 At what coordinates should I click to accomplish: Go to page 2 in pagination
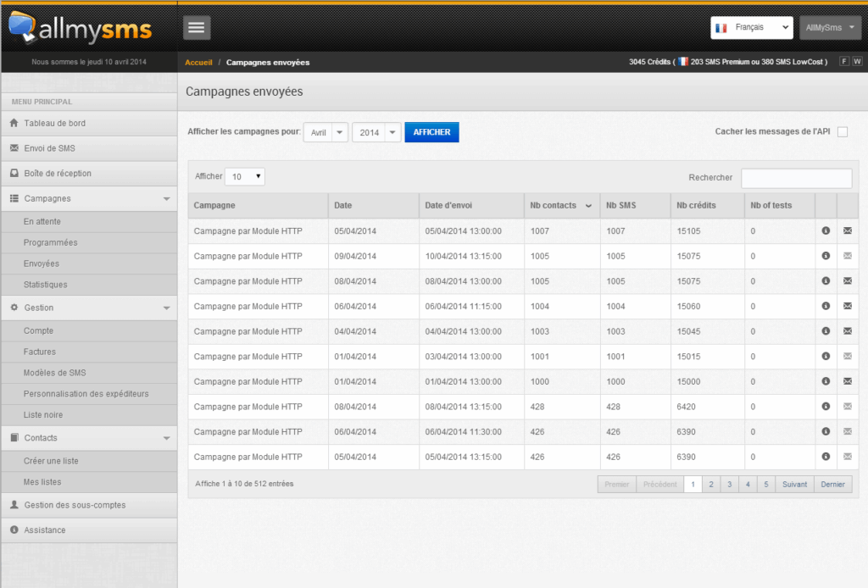coord(711,484)
